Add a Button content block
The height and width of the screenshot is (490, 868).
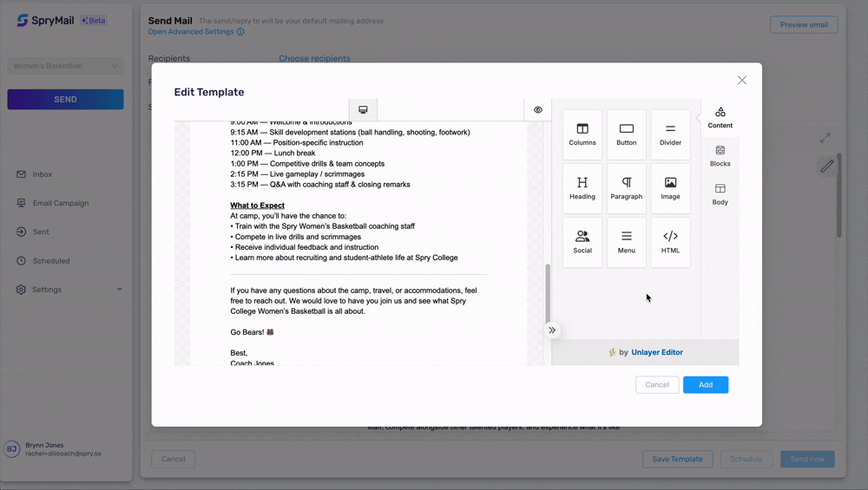point(626,135)
